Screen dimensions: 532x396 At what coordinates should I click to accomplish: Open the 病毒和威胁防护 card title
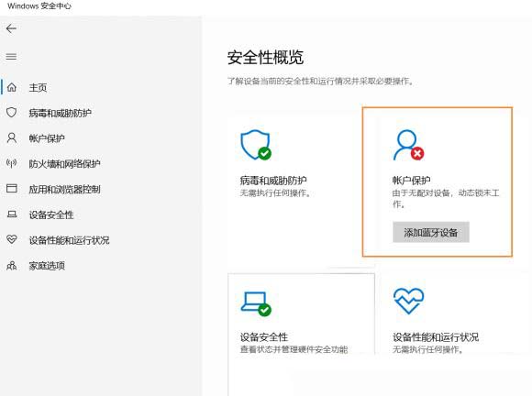[x=273, y=181]
